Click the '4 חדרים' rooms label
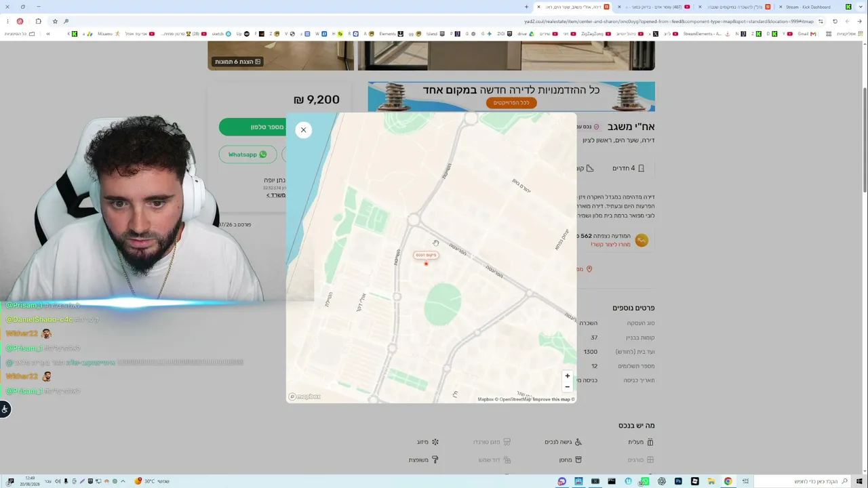The width and height of the screenshot is (868, 488). click(623, 168)
